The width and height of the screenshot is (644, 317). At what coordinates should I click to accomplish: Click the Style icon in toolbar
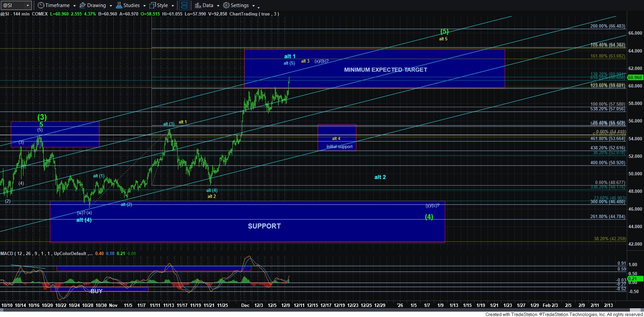tap(153, 5)
